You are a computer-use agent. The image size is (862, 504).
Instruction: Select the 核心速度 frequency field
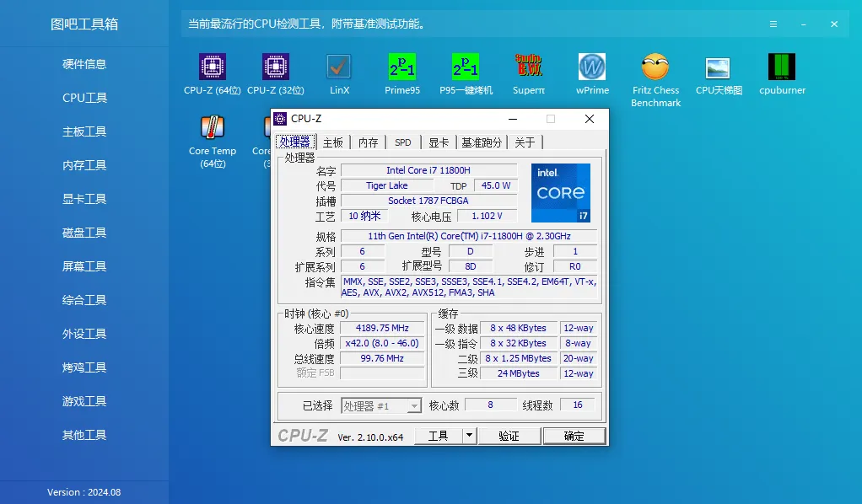pyautogui.click(x=381, y=327)
